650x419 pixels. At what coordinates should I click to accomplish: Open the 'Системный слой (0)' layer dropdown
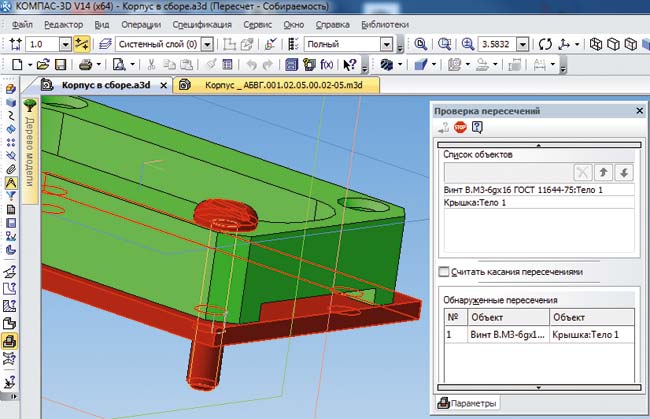(207, 45)
